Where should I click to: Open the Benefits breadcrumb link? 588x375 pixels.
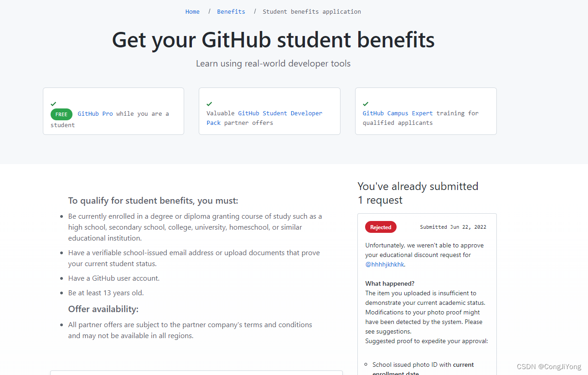(x=231, y=11)
